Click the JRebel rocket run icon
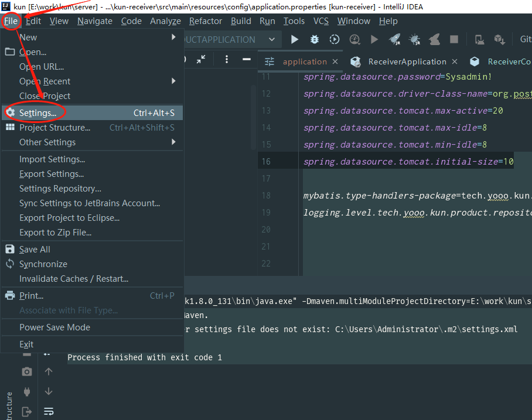 [x=395, y=40]
